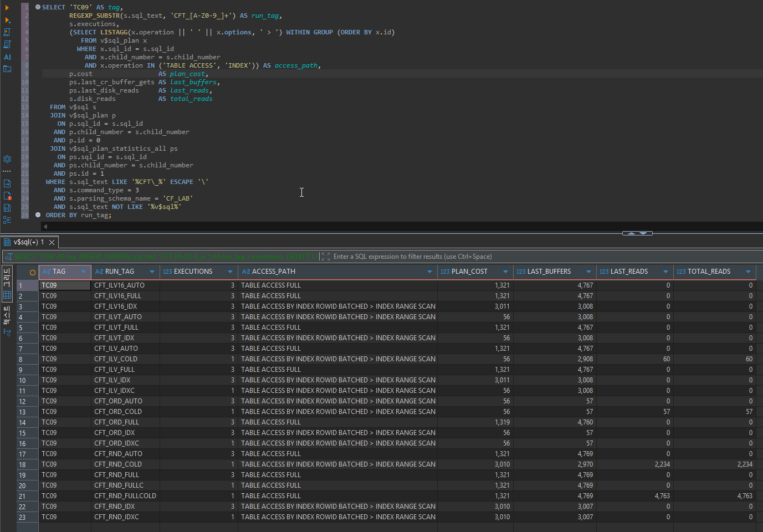Open editor settings gear icon
The image size is (763, 532).
point(7,159)
